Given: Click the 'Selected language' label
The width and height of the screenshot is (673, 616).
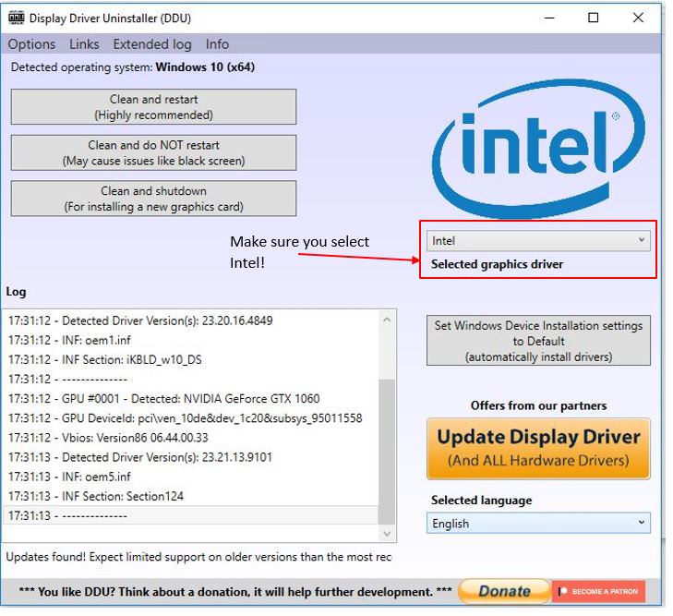Looking at the screenshot, I should pyautogui.click(x=481, y=501).
